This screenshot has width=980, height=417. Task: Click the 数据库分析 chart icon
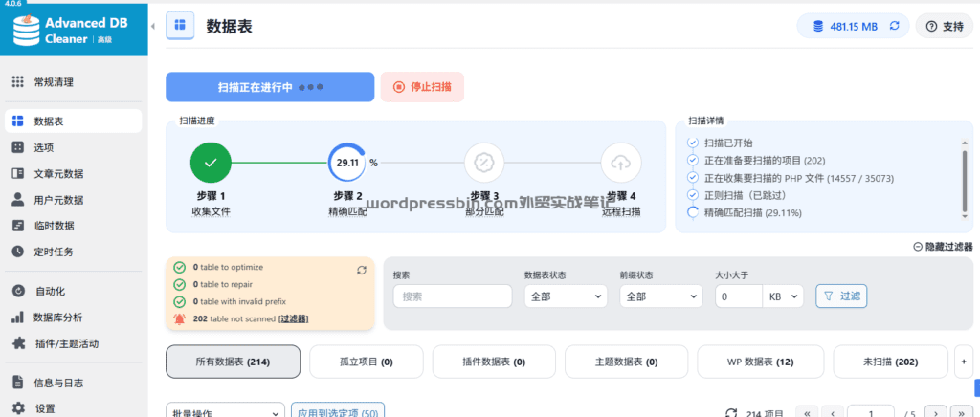17,318
